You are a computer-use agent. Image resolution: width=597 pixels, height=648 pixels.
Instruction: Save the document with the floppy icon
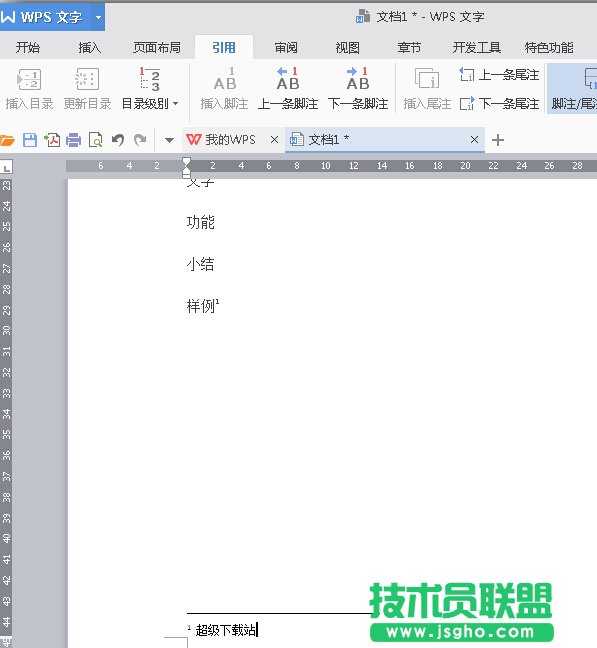30,140
